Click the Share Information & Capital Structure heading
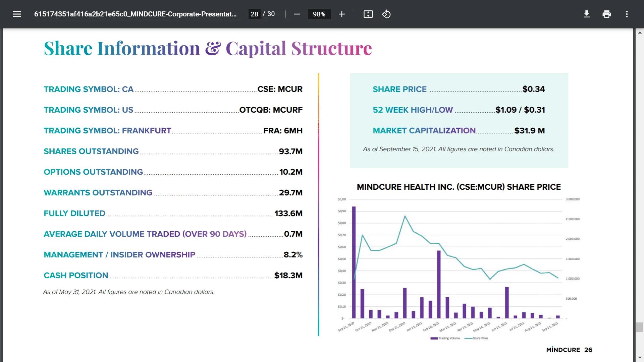Screen dimensions: 644x362 click(208, 49)
